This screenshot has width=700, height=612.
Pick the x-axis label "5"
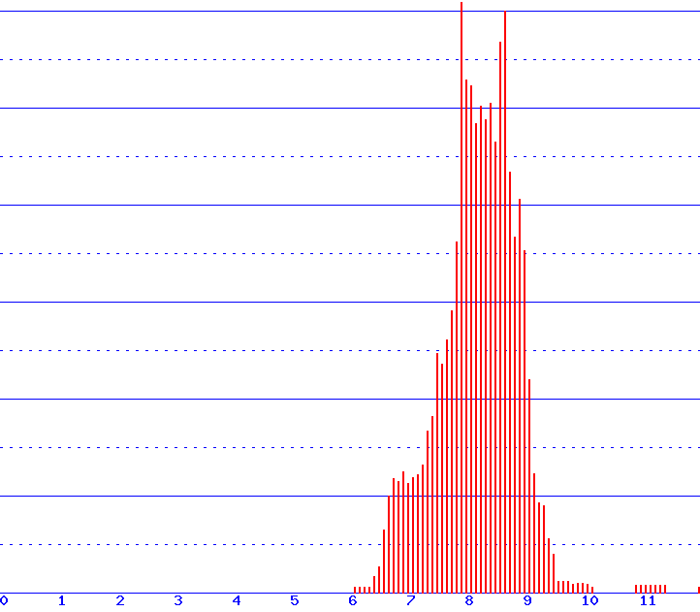pyautogui.click(x=295, y=600)
